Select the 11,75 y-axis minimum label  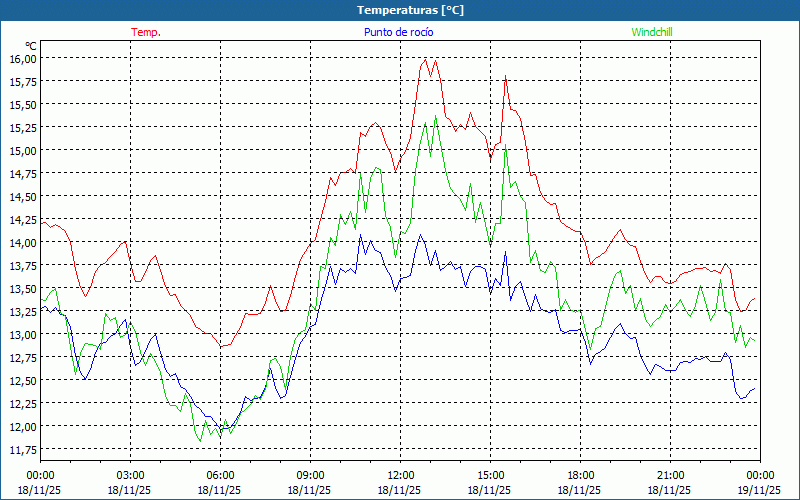(23, 449)
